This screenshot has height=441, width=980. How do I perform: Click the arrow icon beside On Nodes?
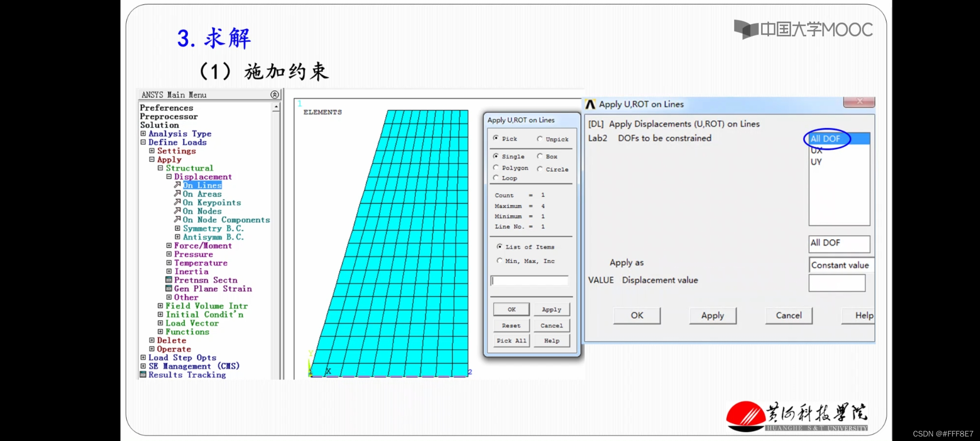coord(177,211)
